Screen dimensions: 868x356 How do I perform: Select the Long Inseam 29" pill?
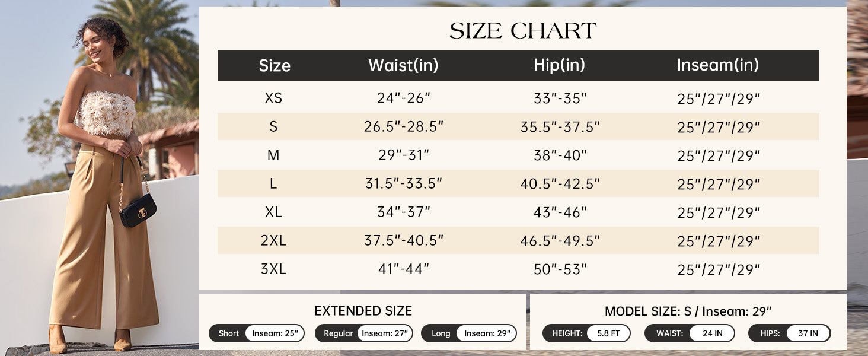click(x=469, y=333)
